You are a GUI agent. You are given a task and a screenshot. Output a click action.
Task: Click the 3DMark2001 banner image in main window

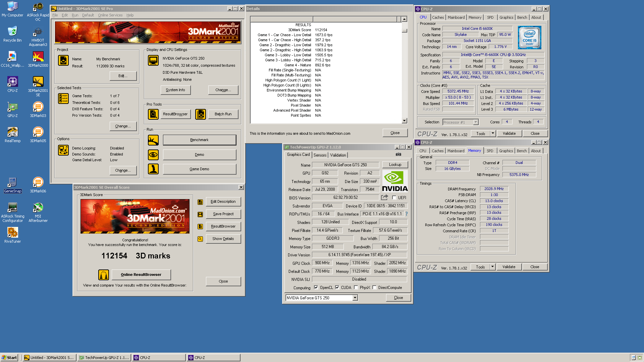(x=148, y=33)
